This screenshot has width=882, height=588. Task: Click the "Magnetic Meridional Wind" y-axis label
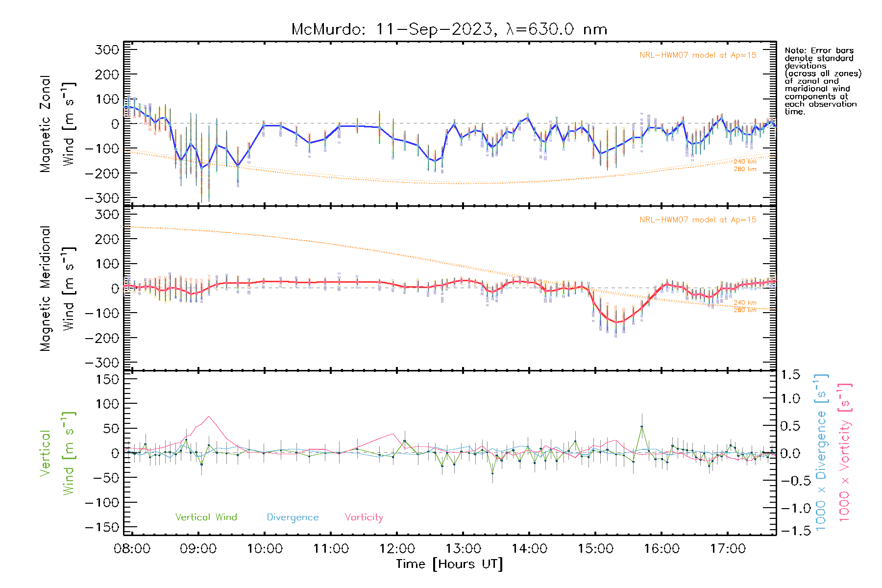coord(57,289)
